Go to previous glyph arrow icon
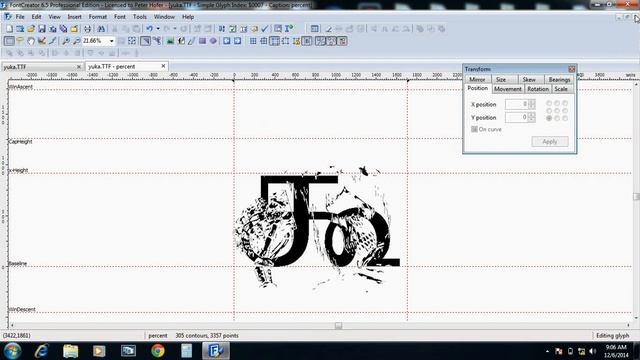Image resolution: width=640 pixels, height=360 pixels. 227,41
